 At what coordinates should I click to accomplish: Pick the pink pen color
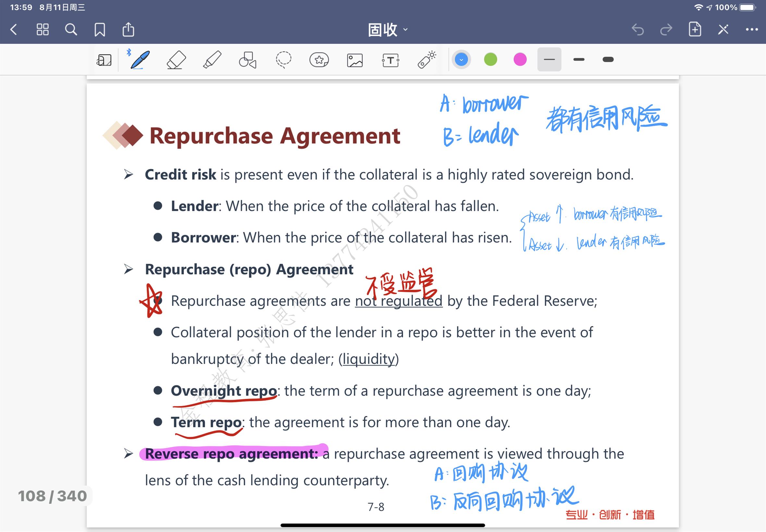(x=520, y=60)
